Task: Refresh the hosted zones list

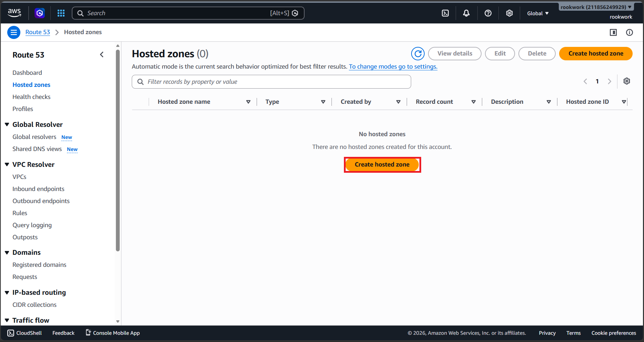Action: point(418,54)
